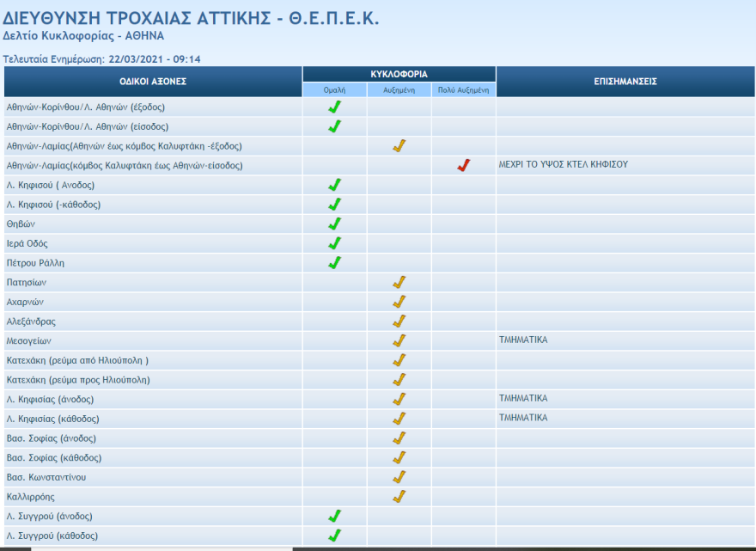Click the Ομαλή column header
Viewport: 756px width, 551px height.
(335, 89)
